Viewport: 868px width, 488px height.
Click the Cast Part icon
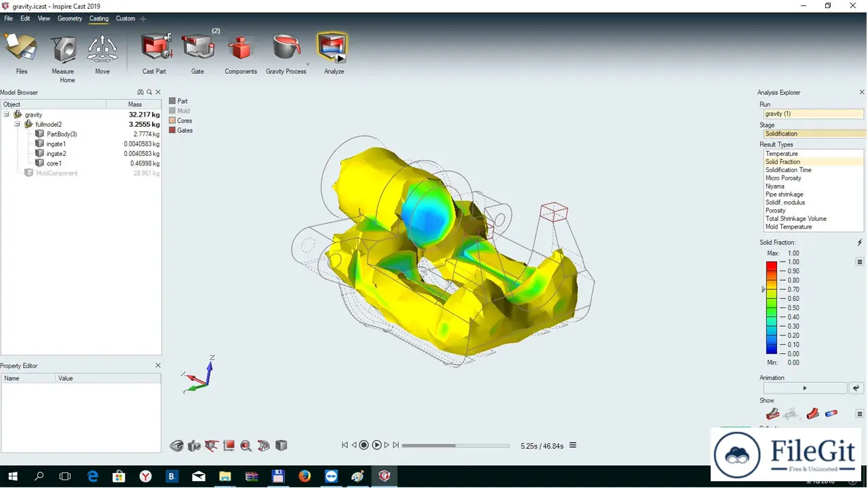coord(155,47)
